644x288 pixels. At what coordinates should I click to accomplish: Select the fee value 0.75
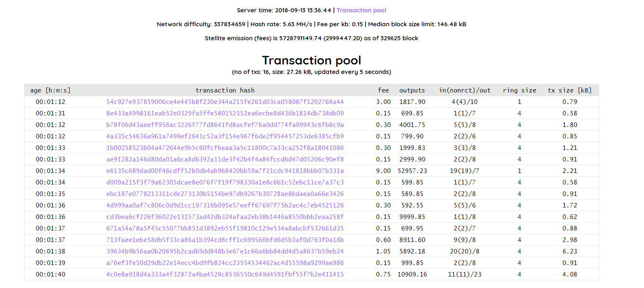383,274
